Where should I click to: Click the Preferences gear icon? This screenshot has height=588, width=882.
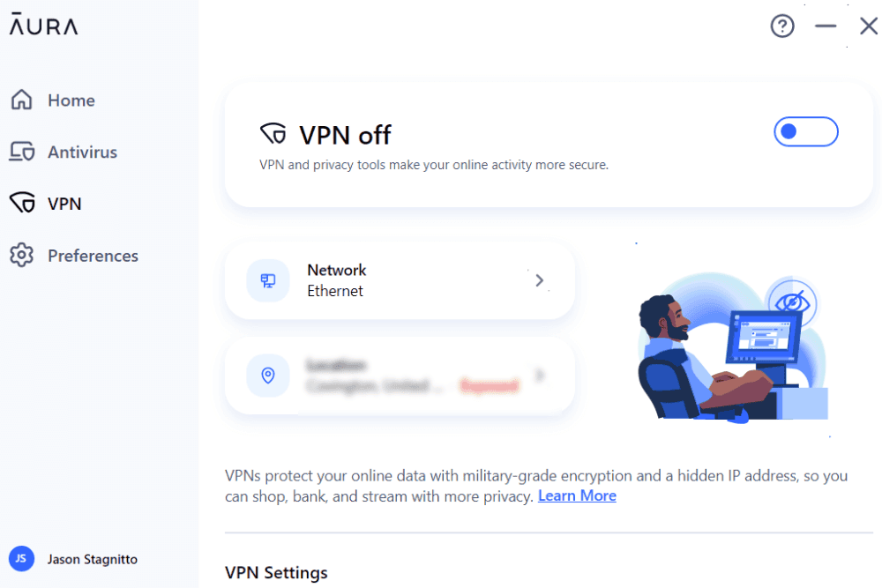[x=21, y=256]
